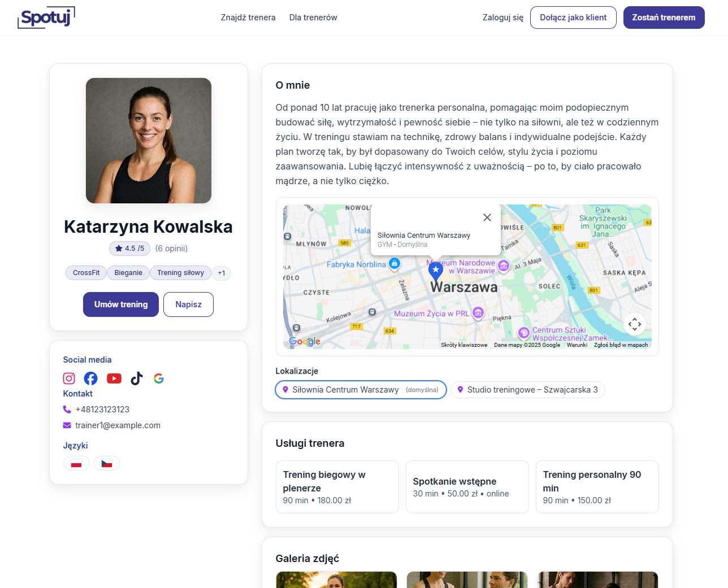Open the Dla trenerów menu item
Viewport: 728px width, 588px height.
click(x=313, y=18)
